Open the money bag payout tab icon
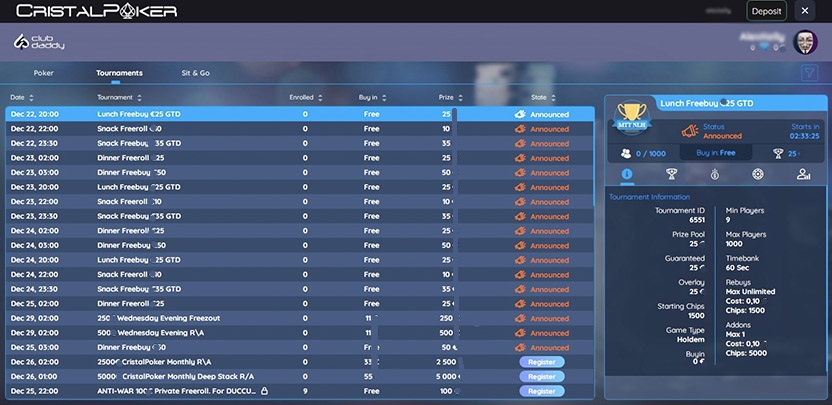The image size is (832, 405). pos(715,174)
